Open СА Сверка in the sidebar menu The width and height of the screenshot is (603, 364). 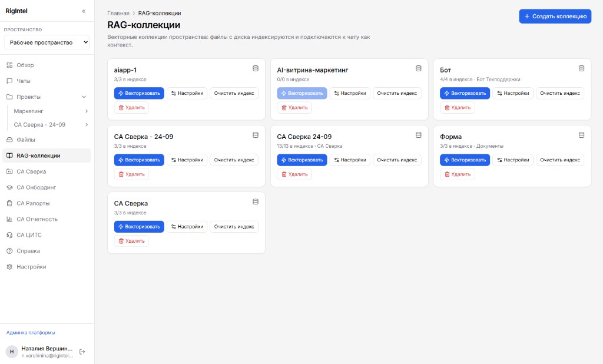(x=47, y=171)
